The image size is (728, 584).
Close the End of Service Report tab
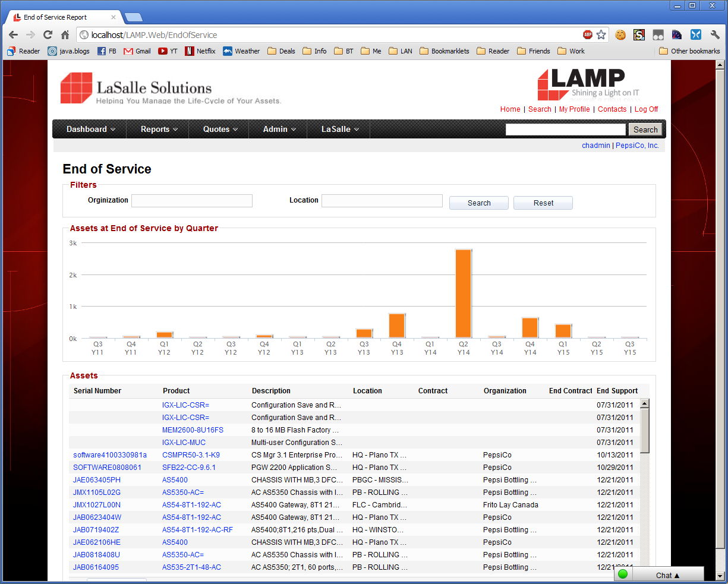coord(114,17)
